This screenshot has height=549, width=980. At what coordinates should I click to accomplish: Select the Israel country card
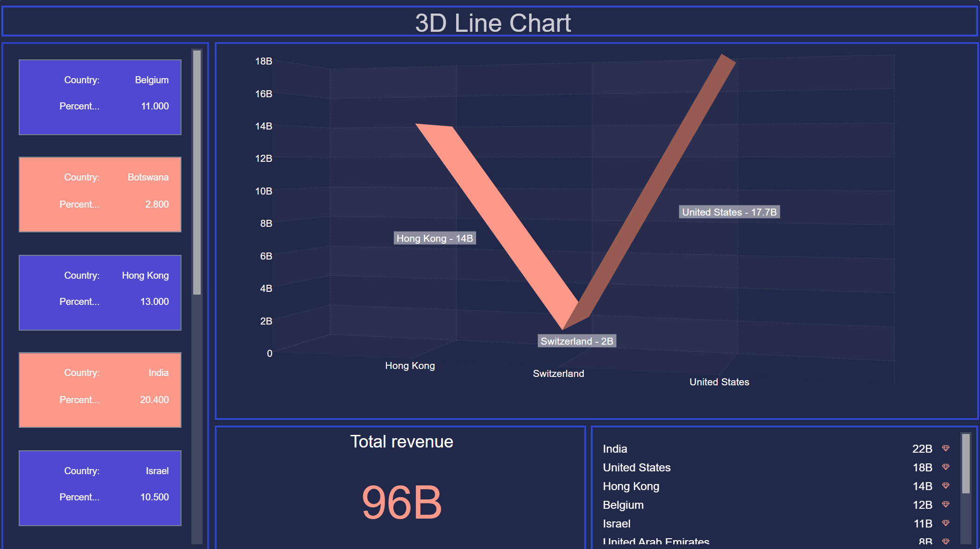[x=100, y=488]
